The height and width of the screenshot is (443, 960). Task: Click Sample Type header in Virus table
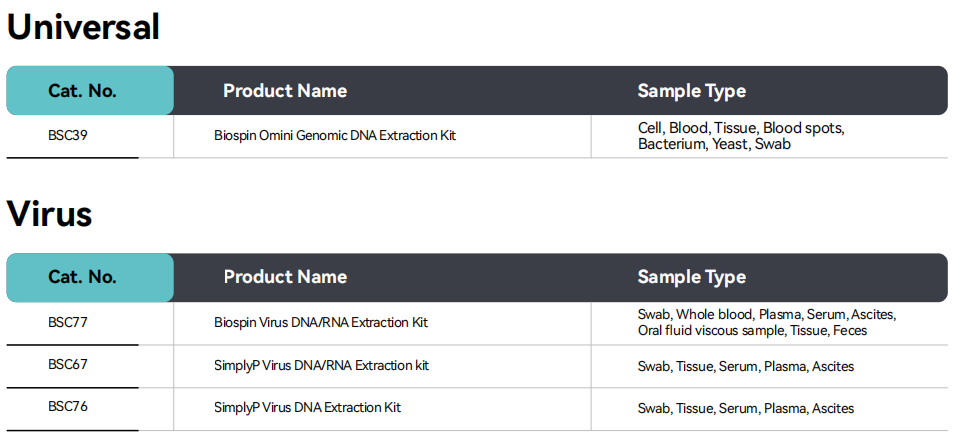pyautogui.click(x=691, y=277)
